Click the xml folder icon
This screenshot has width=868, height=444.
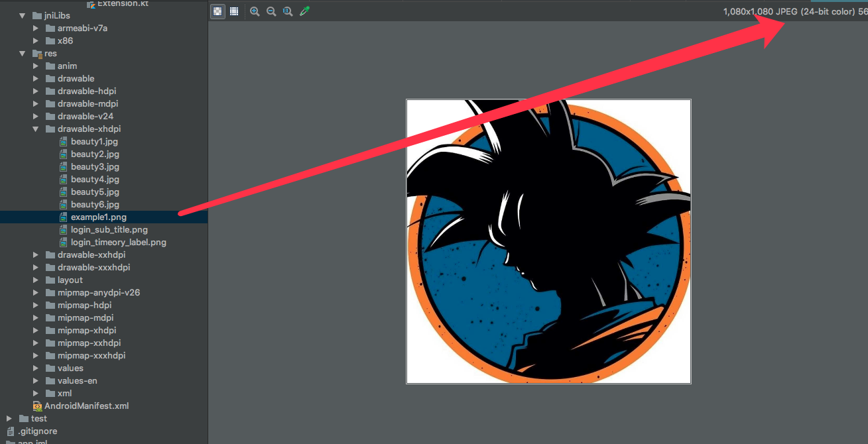[50, 393]
